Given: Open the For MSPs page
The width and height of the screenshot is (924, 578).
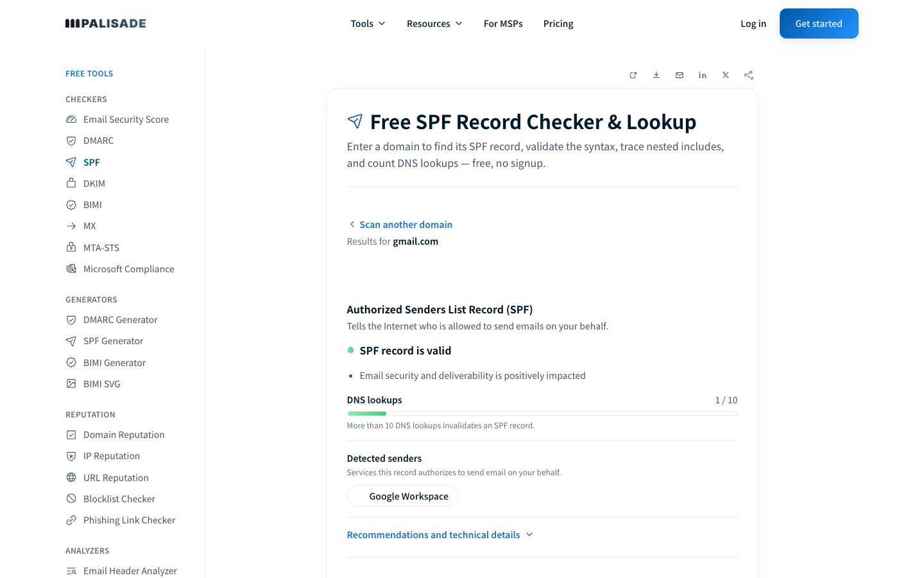Looking at the screenshot, I should click(x=503, y=24).
